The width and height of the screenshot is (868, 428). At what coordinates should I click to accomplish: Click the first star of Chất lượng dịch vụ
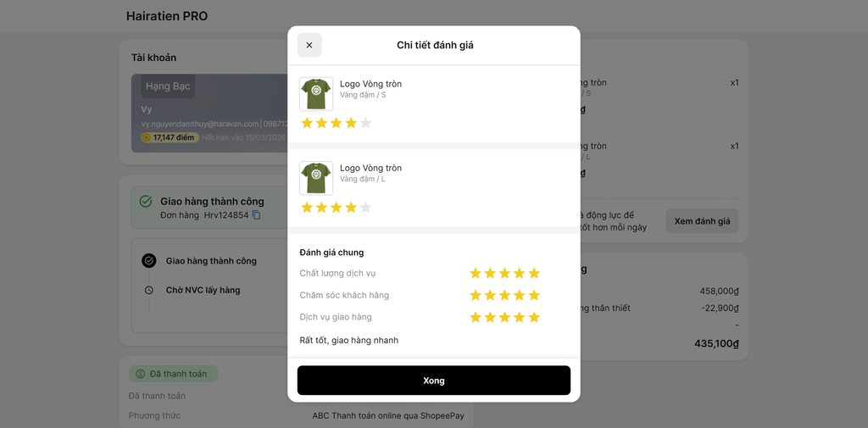click(x=476, y=273)
